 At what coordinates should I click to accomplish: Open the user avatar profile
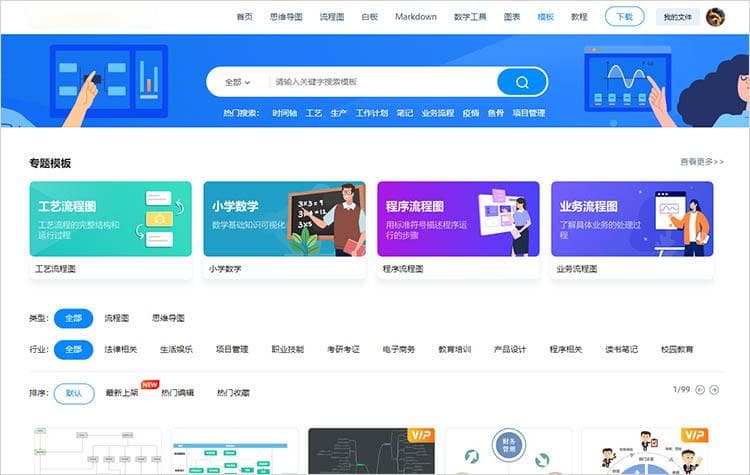pyautogui.click(x=715, y=17)
